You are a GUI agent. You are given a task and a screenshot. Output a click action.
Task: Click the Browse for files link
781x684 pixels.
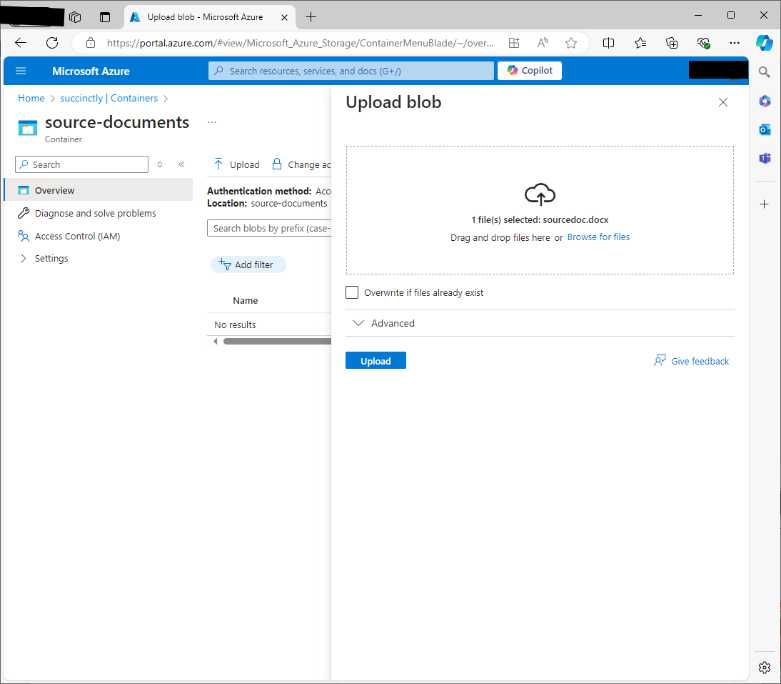tap(598, 237)
